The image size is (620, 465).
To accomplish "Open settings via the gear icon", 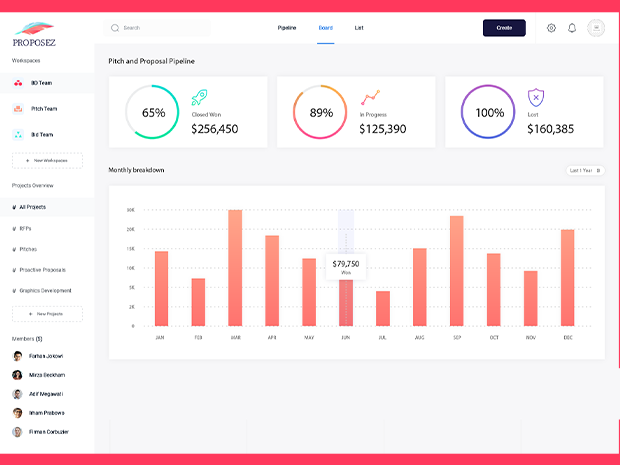I will click(551, 28).
